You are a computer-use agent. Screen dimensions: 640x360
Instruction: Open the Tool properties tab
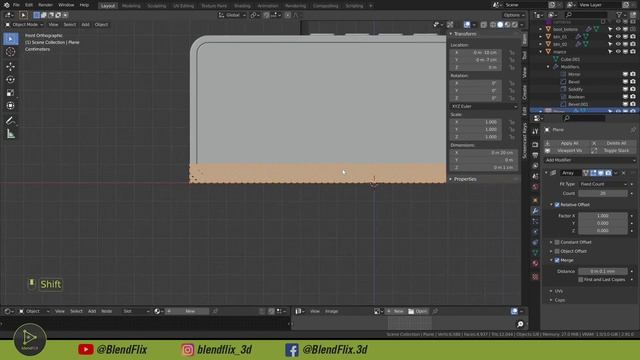pyautogui.click(x=535, y=131)
